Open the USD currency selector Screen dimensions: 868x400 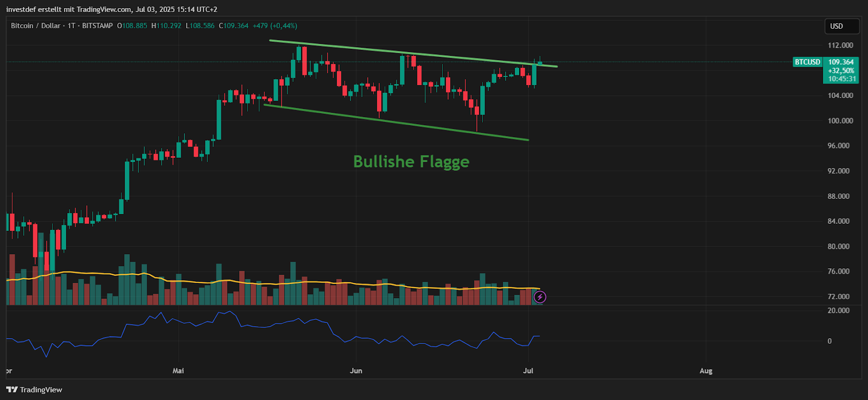[842, 26]
